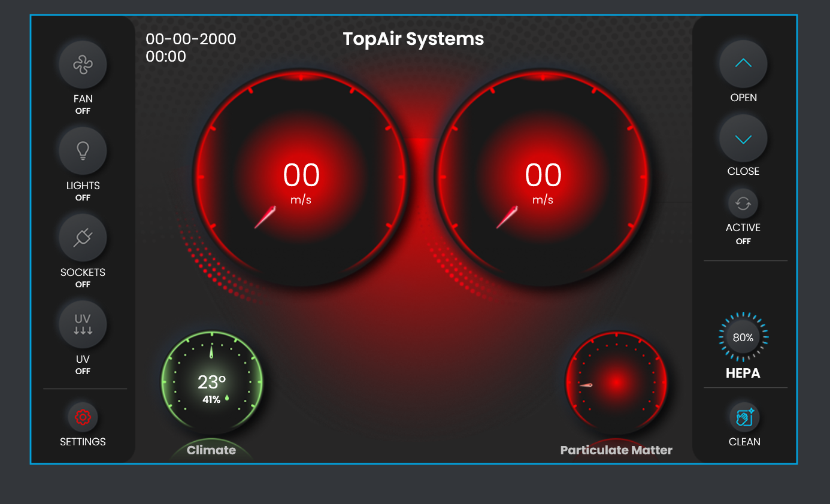Viewport: 830px width, 504px height.
Task: Click the TopAir Systems title
Action: pos(413,39)
